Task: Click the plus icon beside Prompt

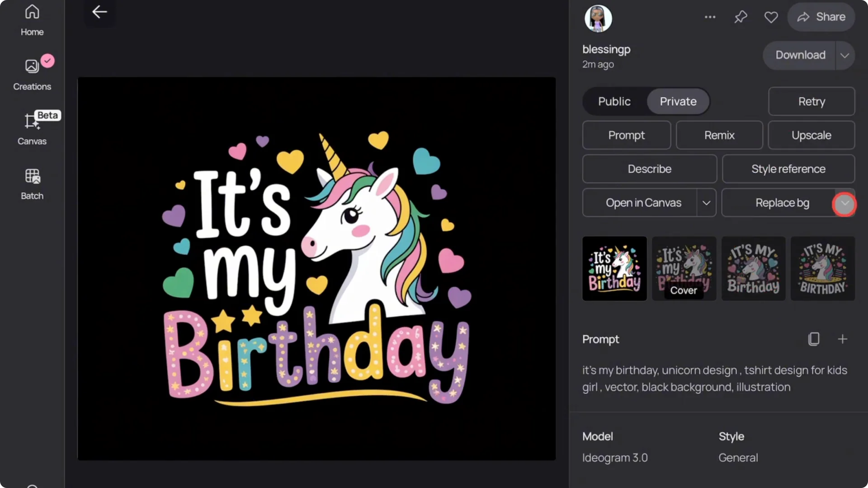Action: click(842, 339)
